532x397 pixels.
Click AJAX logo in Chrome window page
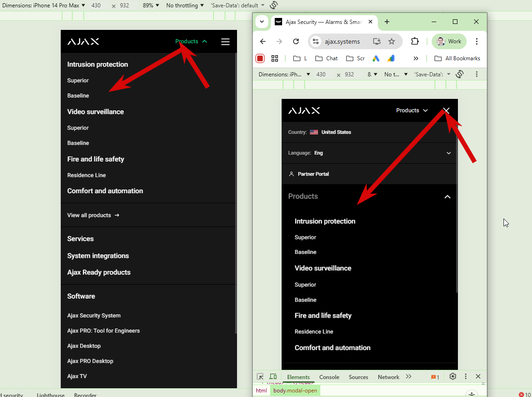point(304,110)
